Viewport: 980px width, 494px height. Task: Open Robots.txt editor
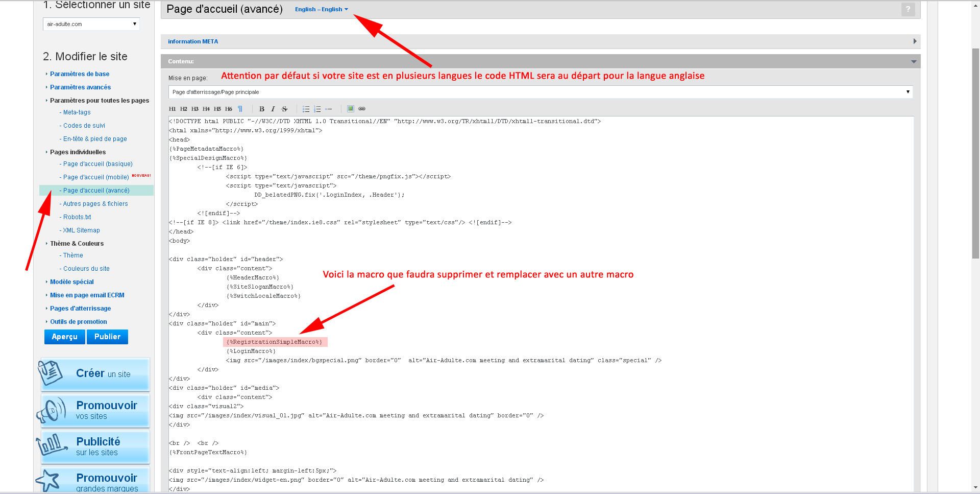[77, 217]
